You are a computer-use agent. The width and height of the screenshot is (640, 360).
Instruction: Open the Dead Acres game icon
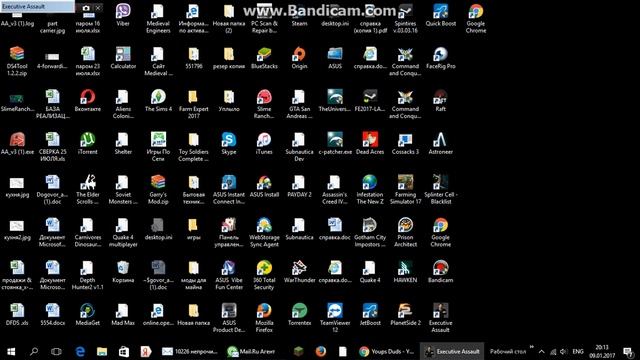tap(370, 144)
